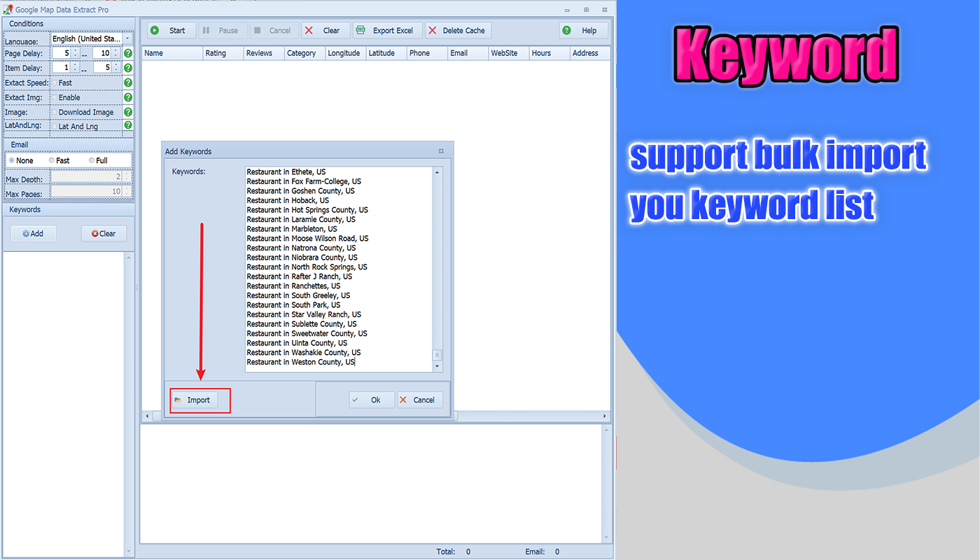The width and height of the screenshot is (980, 560).
Task: Click the Item Delay maximum value field
Action: 103,68
